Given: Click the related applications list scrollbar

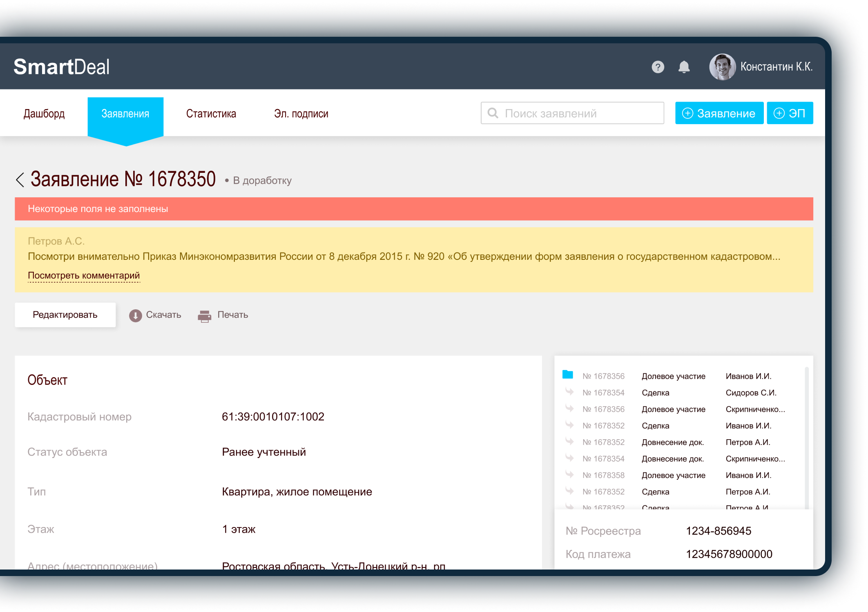Looking at the screenshot, I should 806,437.
